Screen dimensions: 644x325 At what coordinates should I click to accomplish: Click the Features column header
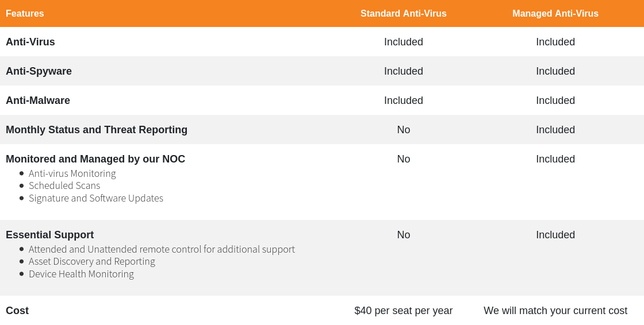(x=25, y=14)
